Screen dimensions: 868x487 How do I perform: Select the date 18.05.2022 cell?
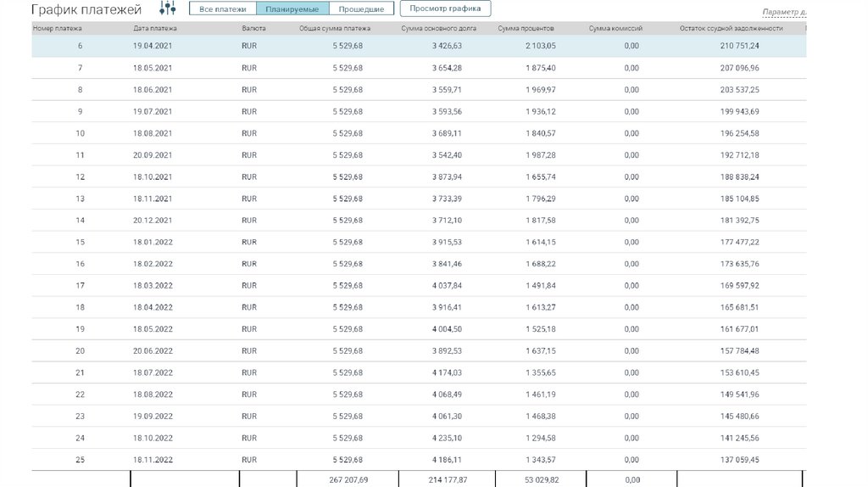153,329
